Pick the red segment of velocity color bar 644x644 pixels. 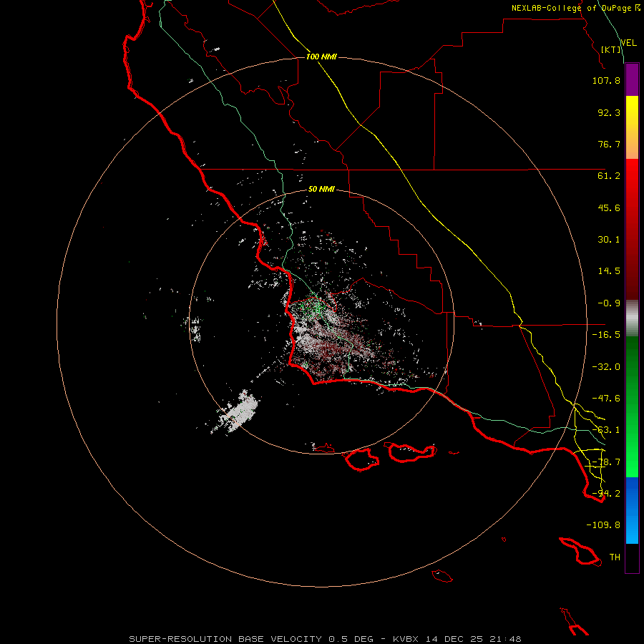pyautogui.click(x=632, y=229)
